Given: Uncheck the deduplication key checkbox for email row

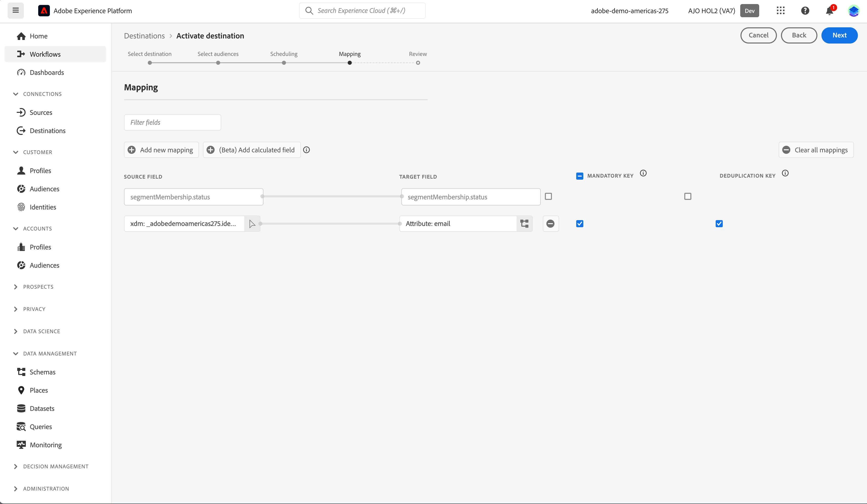Looking at the screenshot, I should (x=719, y=224).
